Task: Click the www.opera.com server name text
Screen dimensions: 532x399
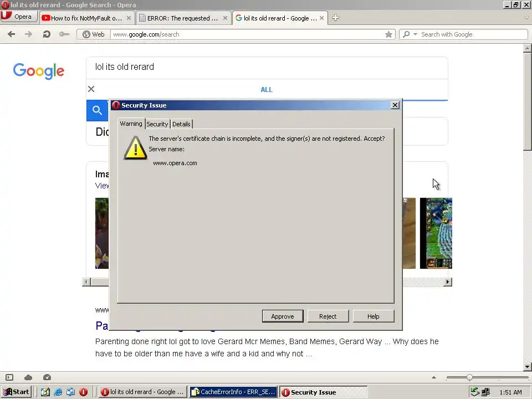Action: [x=175, y=163]
